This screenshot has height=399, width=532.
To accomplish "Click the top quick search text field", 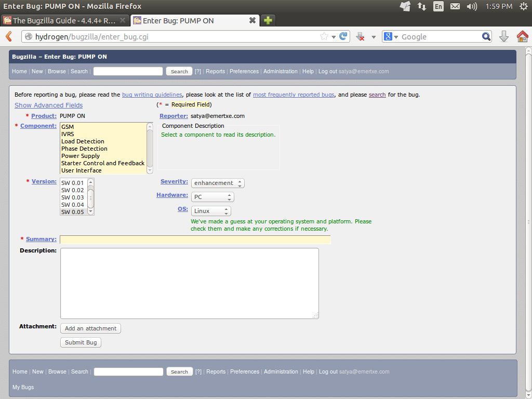I will [128, 71].
